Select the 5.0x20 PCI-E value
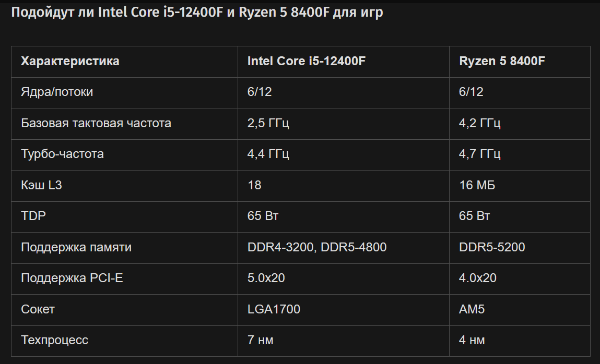Image resolution: width=600 pixels, height=364 pixels. [266, 278]
